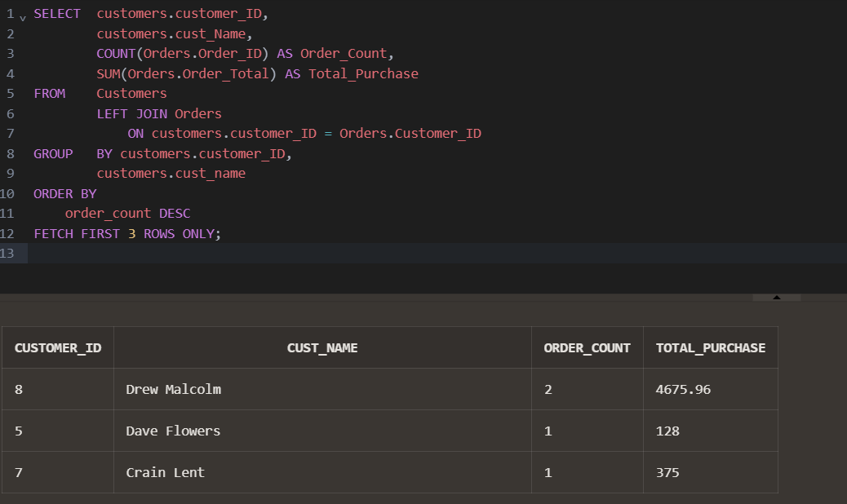Click the Total_Purchase alias on line 4
The width and height of the screenshot is (847, 504).
click(x=363, y=73)
